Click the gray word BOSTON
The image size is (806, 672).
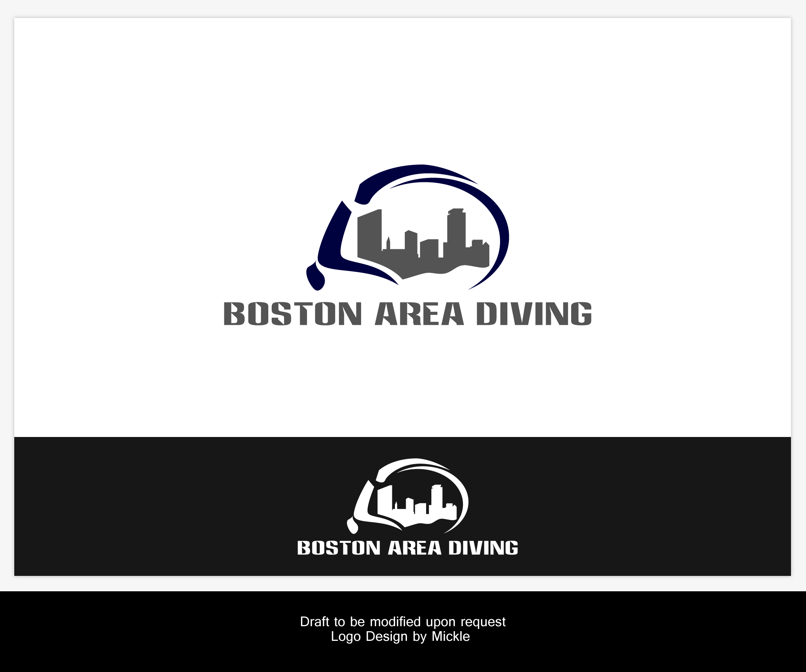tap(292, 314)
